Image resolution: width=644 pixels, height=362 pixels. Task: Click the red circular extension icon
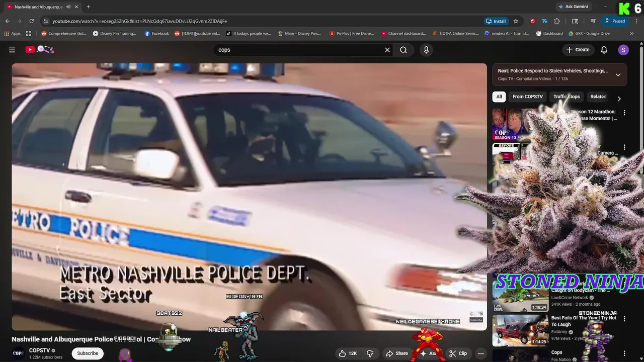pyautogui.click(x=533, y=21)
